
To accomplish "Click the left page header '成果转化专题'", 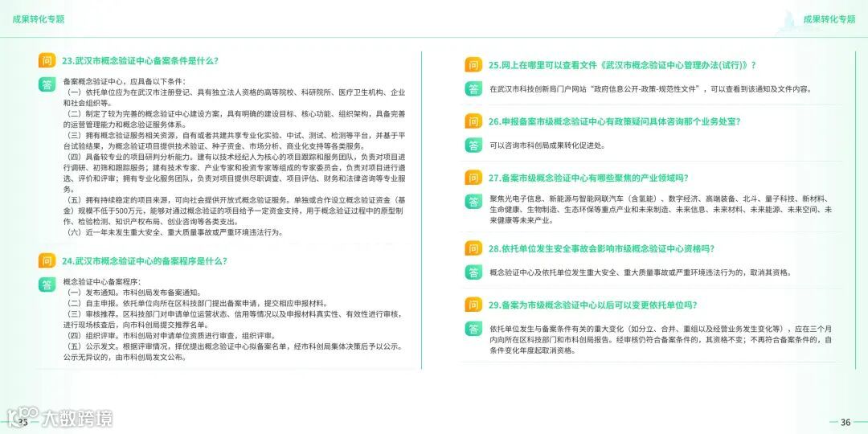I will [39, 18].
